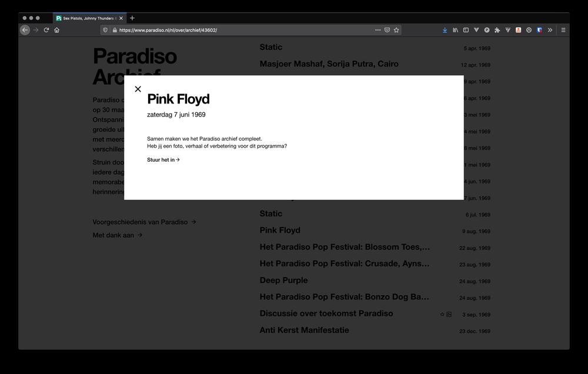The height and width of the screenshot is (374, 588).
Task: Save page to Pocket
Action: pos(387,30)
